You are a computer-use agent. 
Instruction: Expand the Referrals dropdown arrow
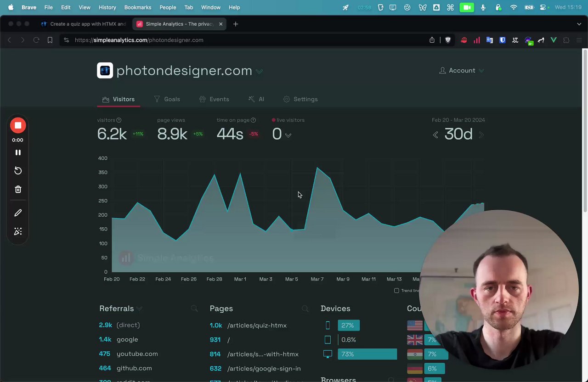[139, 309]
